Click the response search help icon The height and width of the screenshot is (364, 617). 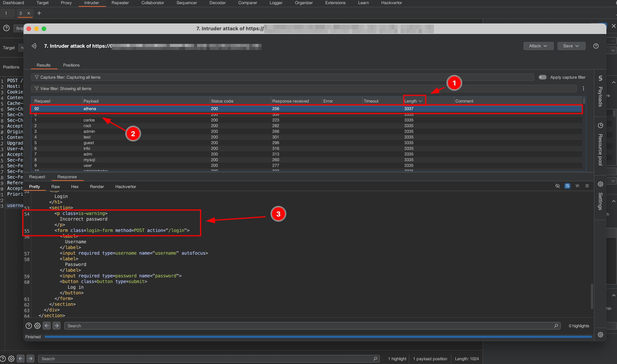click(29, 326)
